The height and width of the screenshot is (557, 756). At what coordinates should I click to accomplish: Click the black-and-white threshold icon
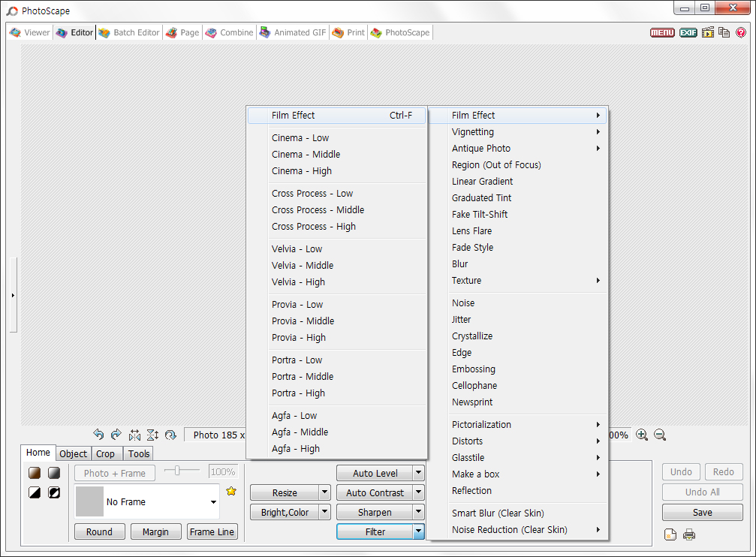point(35,492)
